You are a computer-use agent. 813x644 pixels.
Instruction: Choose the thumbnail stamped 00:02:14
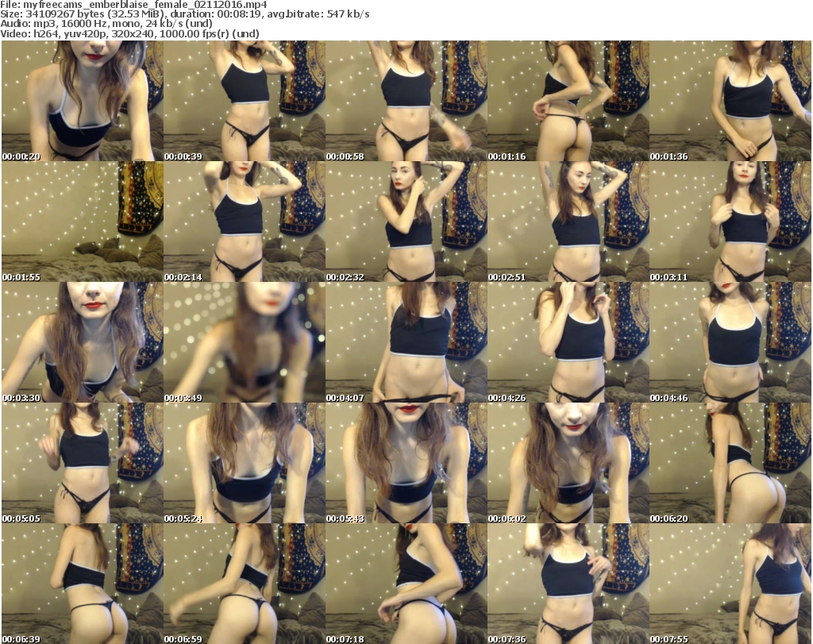pyautogui.click(x=245, y=222)
